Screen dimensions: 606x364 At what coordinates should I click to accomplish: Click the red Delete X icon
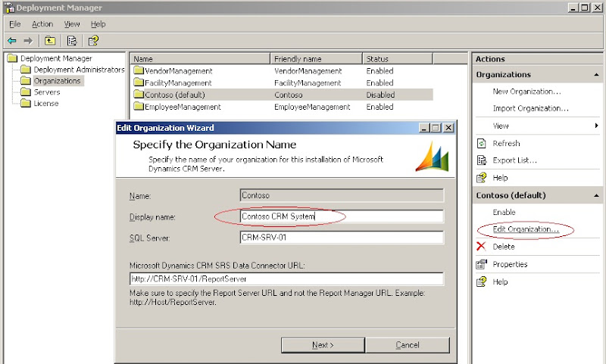(481, 246)
